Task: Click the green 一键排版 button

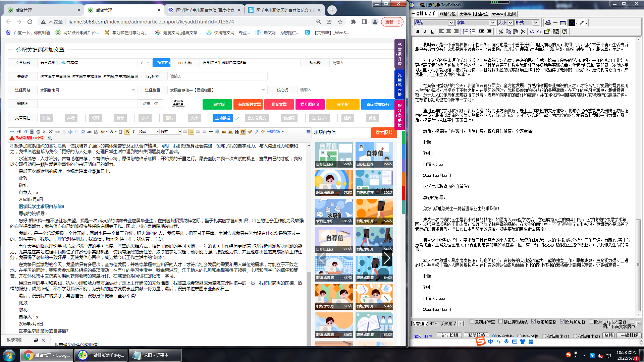Action: pyautogui.click(x=217, y=105)
